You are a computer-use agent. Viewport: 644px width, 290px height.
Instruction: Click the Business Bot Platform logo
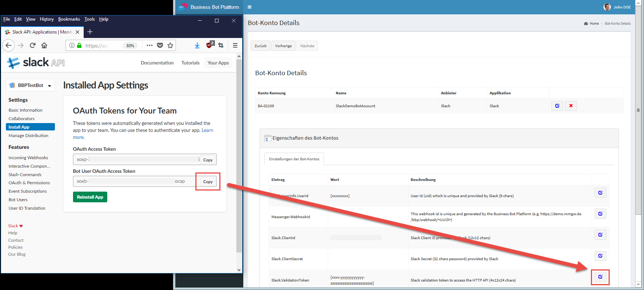click(209, 7)
